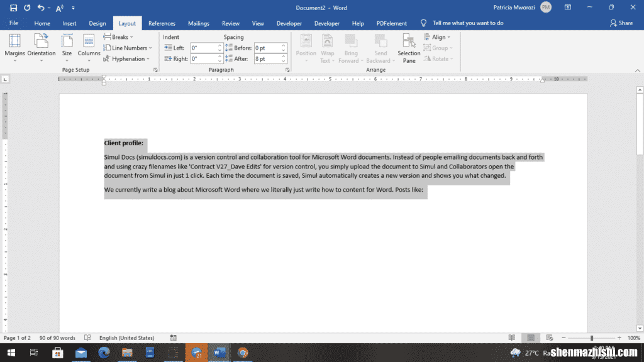The width and height of the screenshot is (644, 362).
Task: Open the page Size dropdown
Action: click(x=67, y=48)
